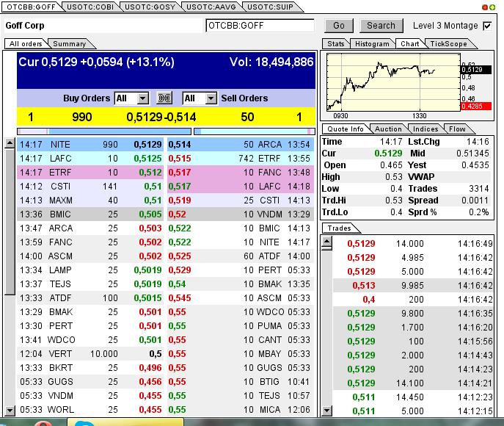Viewport: 504px width, 426px height.
Task: Open the Indices tab
Action: pyautogui.click(x=426, y=129)
